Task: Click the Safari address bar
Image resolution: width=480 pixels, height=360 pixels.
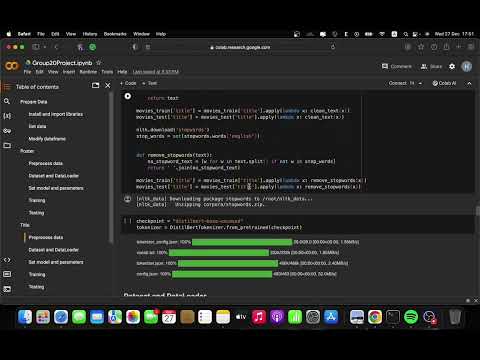Action: (239, 47)
